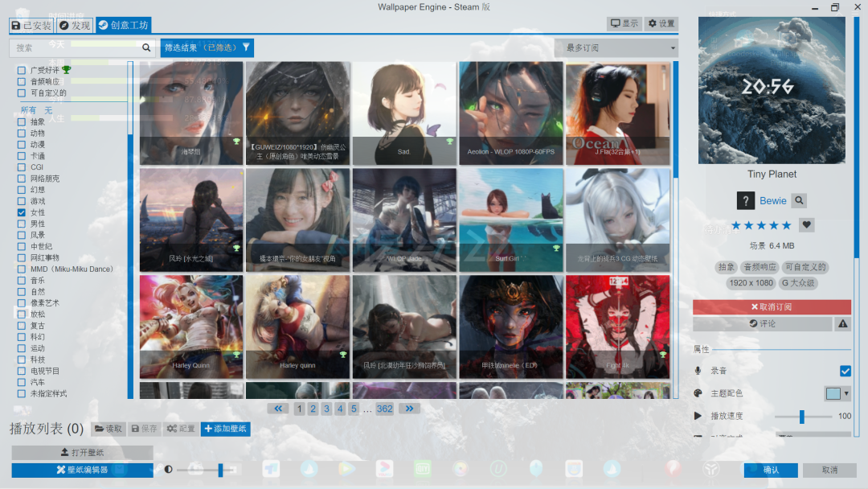Switch to the 发现 tab
The height and width of the screenshot is (489, 868).
[75, 25]
